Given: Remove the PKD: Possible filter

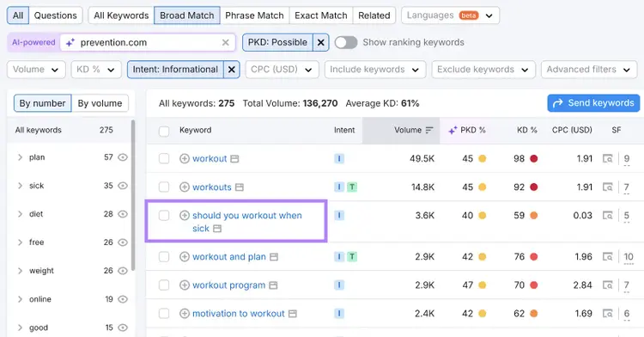Looking at the screenshot, I should coord(321,42).
